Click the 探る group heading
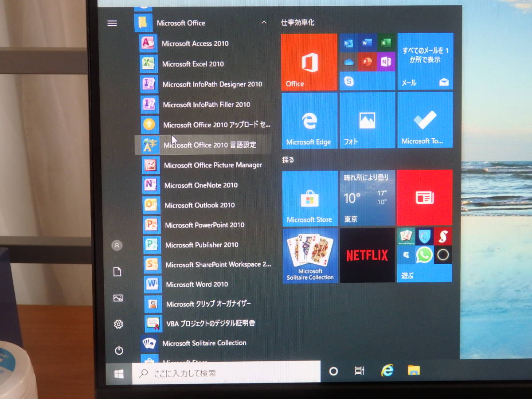The image size is (532, 399). point(288,160)
